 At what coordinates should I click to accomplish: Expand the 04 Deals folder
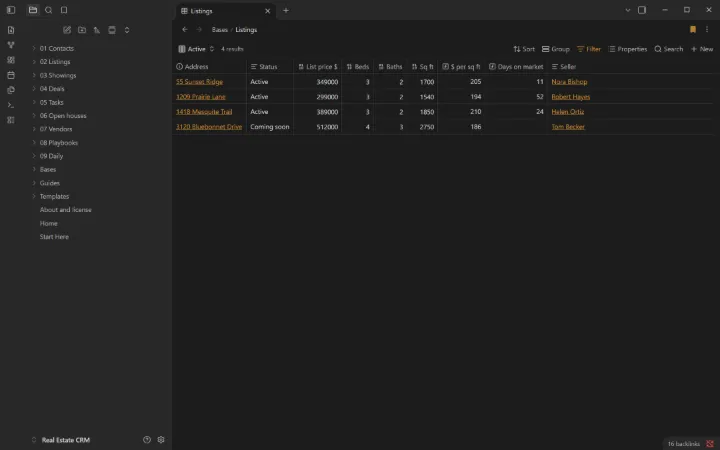[x=52, y=89]
